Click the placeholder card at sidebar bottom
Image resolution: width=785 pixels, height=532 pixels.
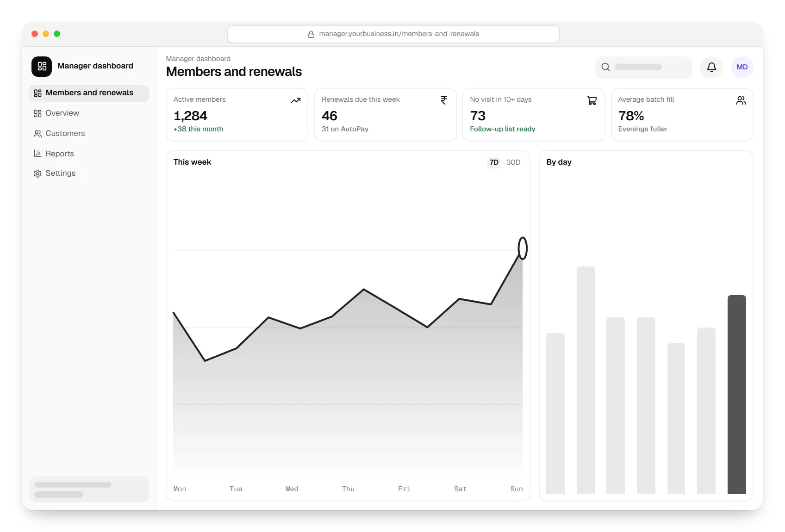click(89, 489)
